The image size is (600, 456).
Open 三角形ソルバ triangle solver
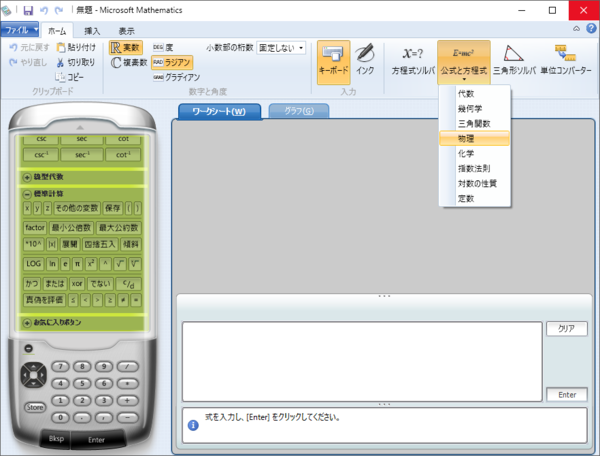click(x=514, y=60)
